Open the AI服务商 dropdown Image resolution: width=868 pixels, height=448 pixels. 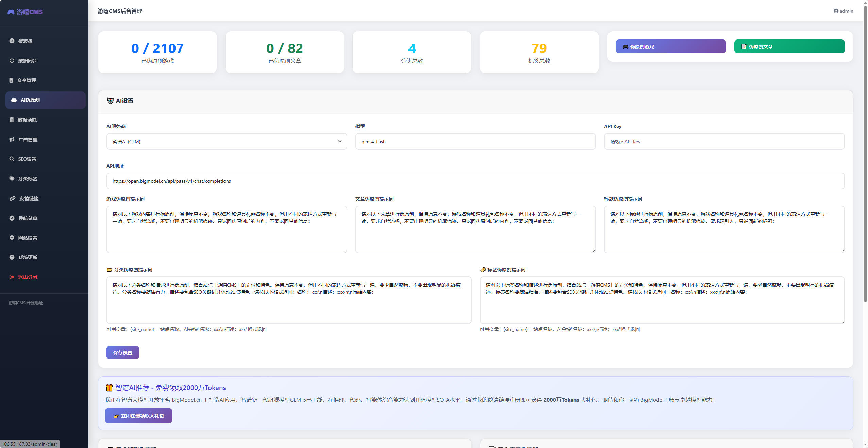pos(227,142)
